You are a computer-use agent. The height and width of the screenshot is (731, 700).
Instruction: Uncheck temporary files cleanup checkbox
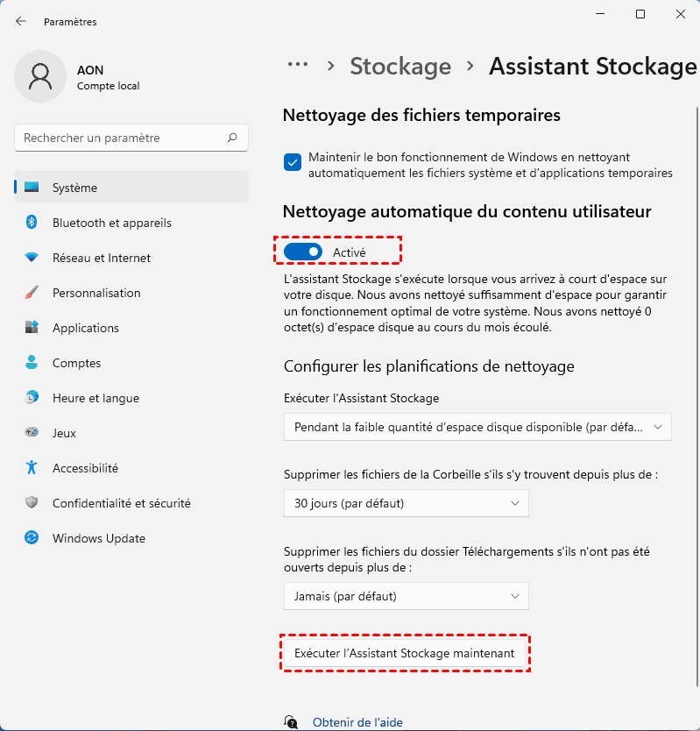[x=293, y=162]
